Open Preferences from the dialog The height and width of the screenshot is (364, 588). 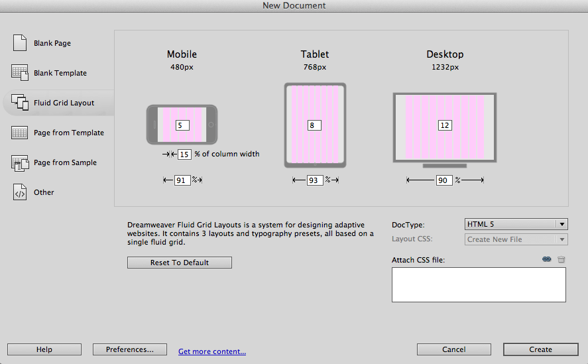[129, 349]
